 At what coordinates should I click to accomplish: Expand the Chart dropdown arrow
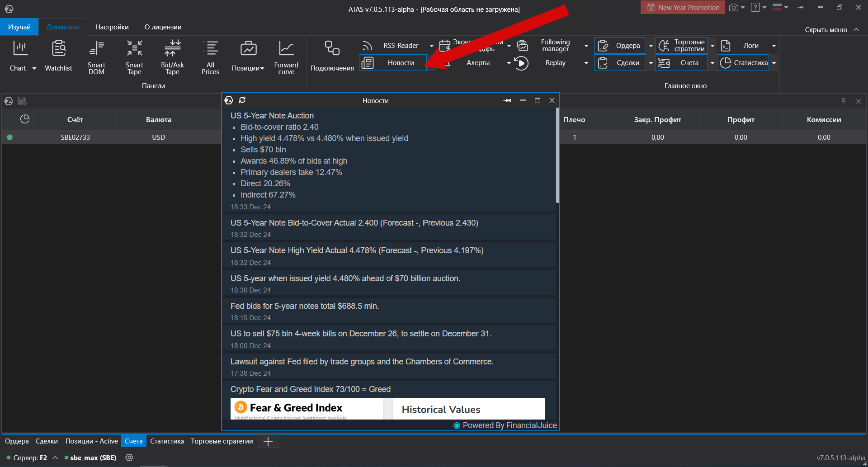[34, 68]
